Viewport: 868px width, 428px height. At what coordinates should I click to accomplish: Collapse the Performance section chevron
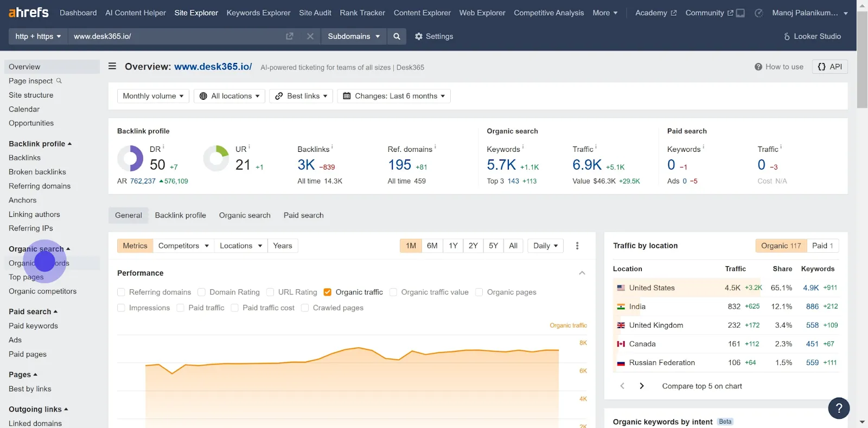pyautogui.click(x=582, y=273)
